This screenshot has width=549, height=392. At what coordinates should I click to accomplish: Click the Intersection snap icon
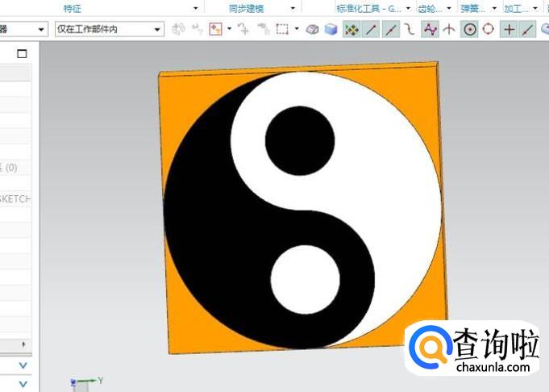click(449, 29)
